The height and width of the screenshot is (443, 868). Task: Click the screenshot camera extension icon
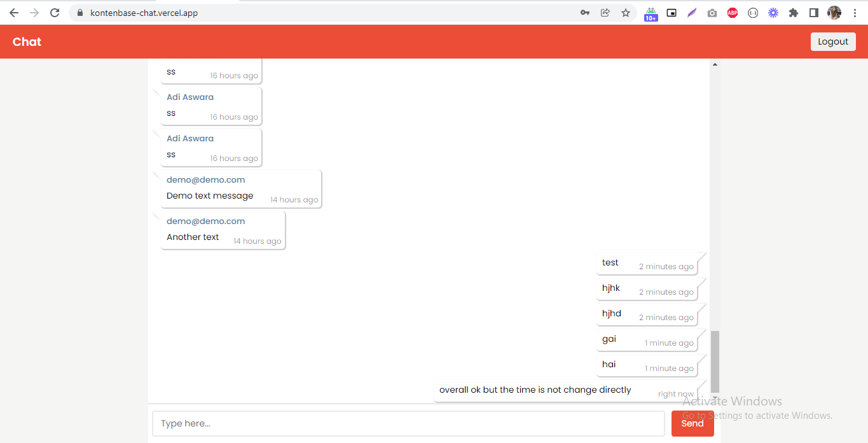(712, 12)
